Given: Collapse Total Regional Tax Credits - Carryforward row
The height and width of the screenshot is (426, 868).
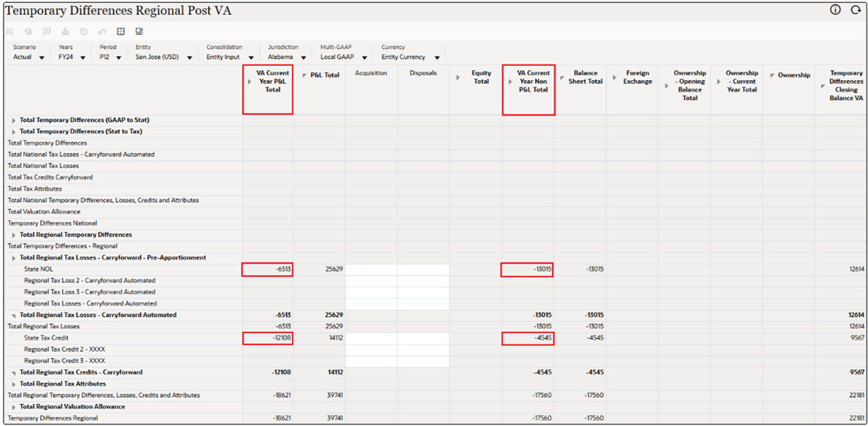Looking at the screenshot, I should (x=13, y=373).
